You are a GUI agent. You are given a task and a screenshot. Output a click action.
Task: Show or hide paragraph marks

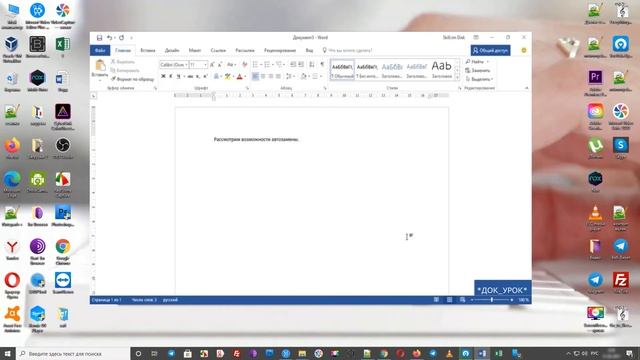(322, 64)
